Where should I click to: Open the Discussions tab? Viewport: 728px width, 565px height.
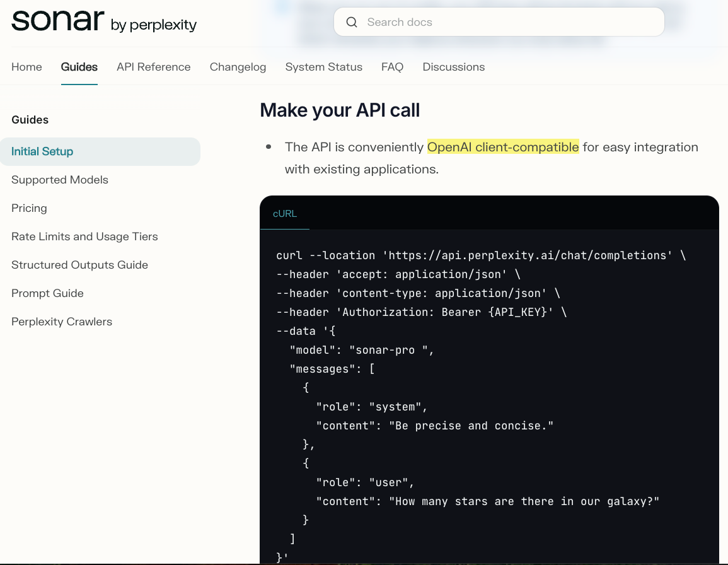pos(454,67)
